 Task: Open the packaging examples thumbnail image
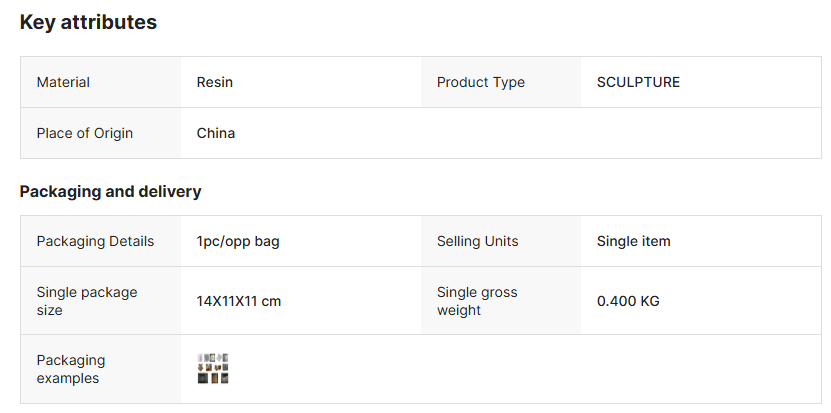(x=213, y=368)
